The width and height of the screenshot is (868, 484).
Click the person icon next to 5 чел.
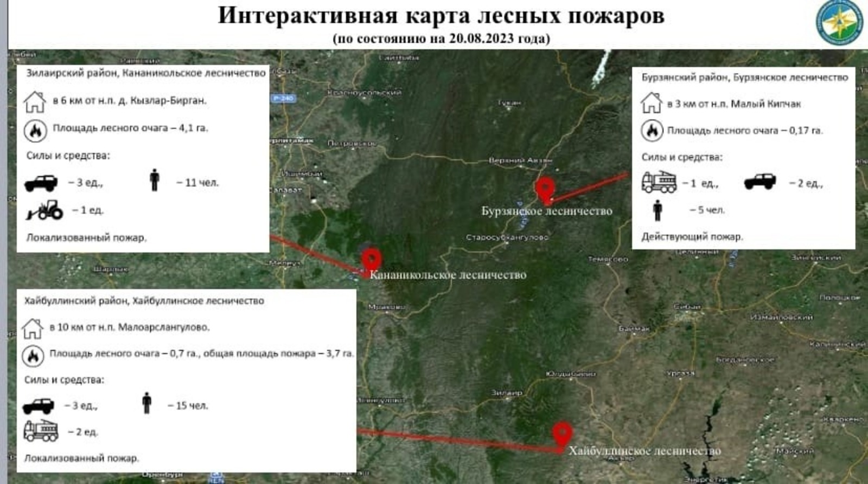(658, 210)
